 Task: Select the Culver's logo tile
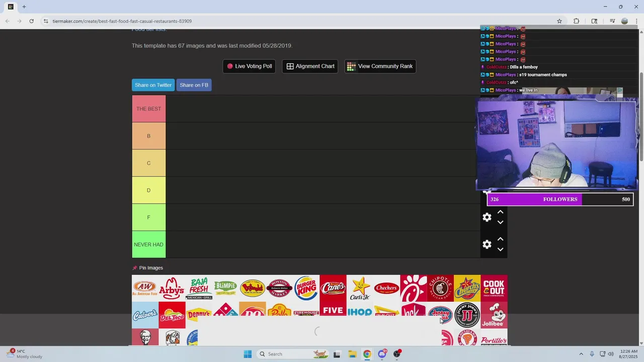click(x=145, y=315)
